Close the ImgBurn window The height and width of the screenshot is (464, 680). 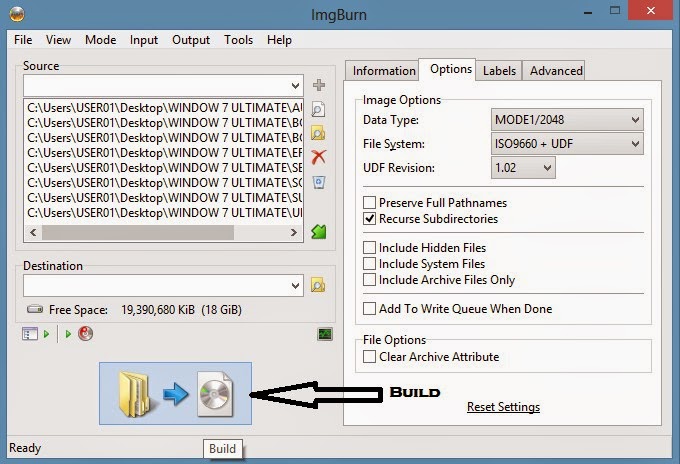click(x=651, y=10)
